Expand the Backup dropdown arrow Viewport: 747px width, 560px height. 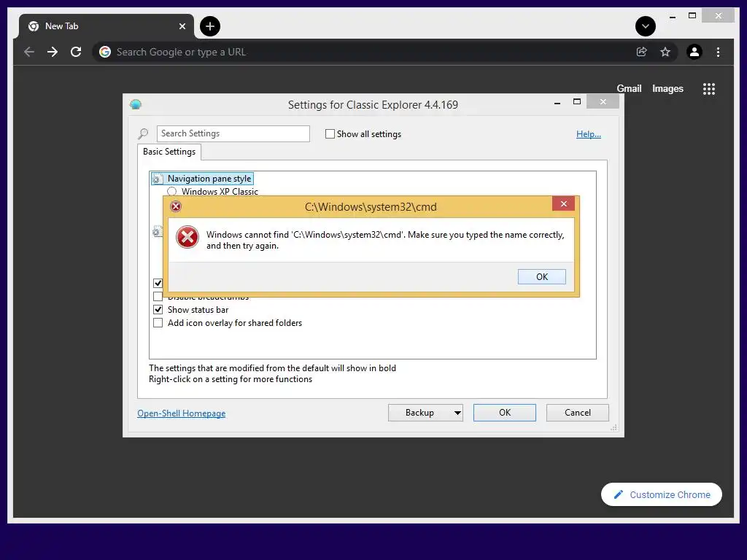tap(457, 413)
